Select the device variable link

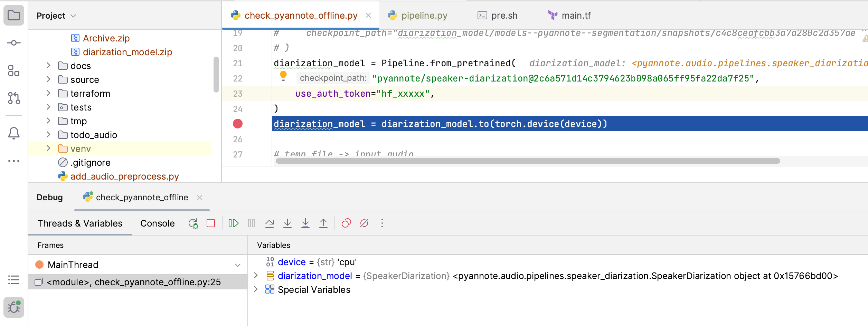pyautogui.click(x=292, y=262)
